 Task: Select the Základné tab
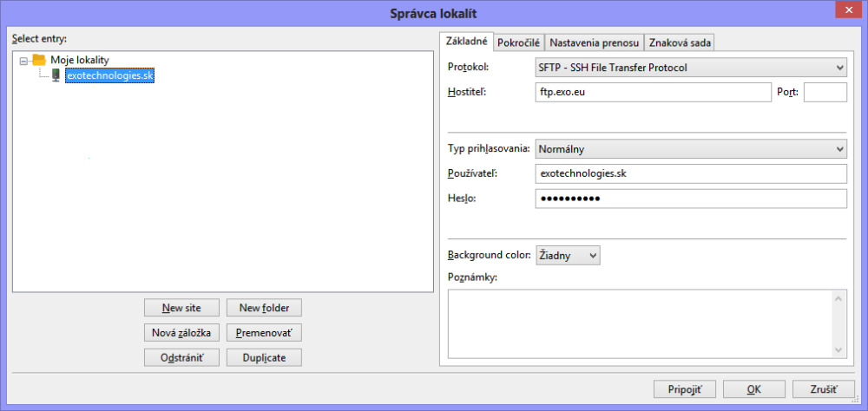tap(466, 42)
